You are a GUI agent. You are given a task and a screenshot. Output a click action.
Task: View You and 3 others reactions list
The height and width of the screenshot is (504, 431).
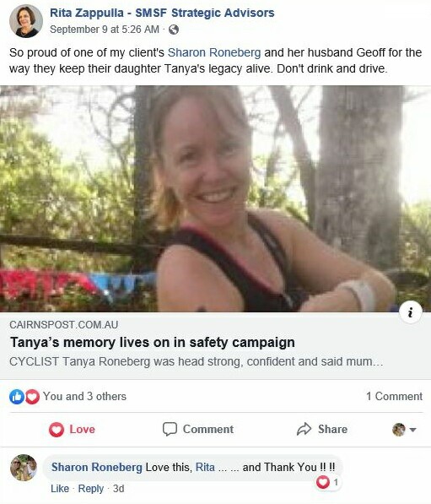(x=85, y=396)
